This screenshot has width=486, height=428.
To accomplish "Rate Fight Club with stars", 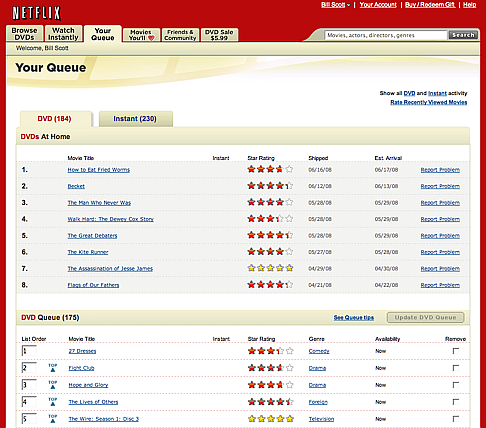I will (x=271, y=368).
